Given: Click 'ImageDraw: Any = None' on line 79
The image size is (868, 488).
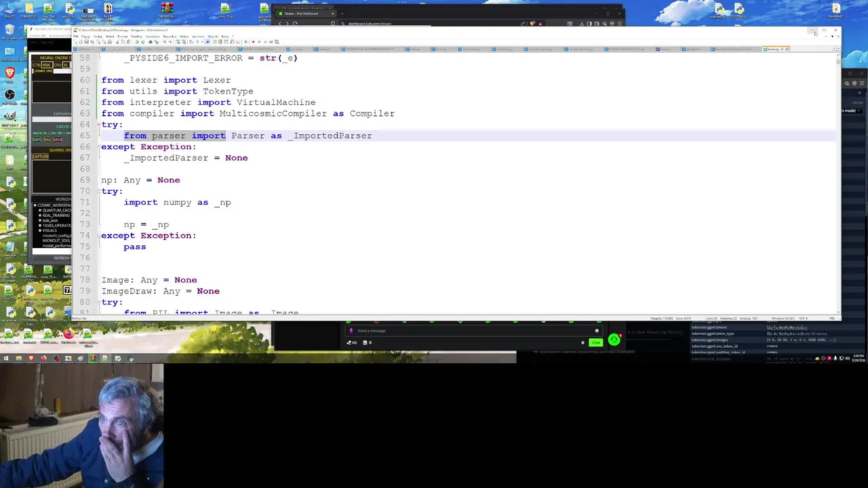Looking at the screenshot, I should 160,291.
